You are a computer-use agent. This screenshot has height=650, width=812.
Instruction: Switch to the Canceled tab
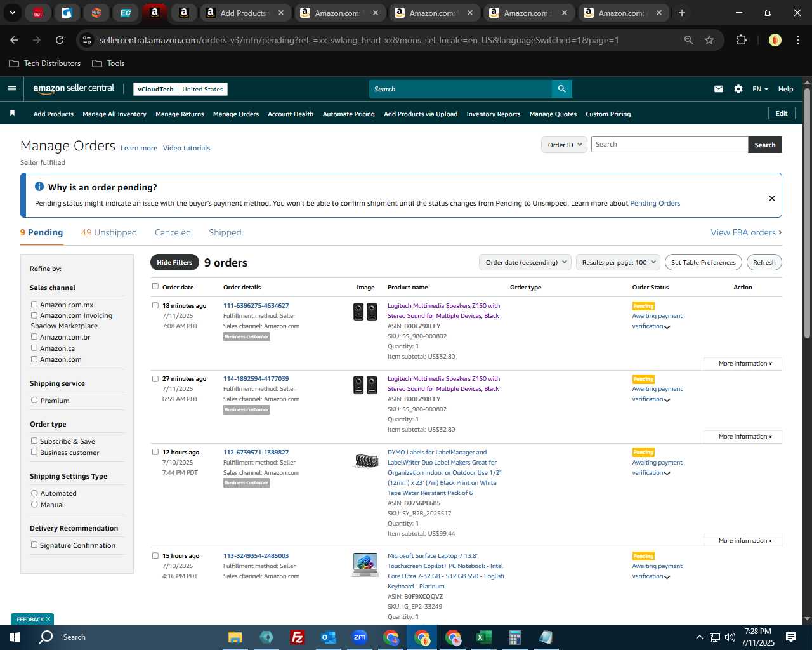(173, 232)
